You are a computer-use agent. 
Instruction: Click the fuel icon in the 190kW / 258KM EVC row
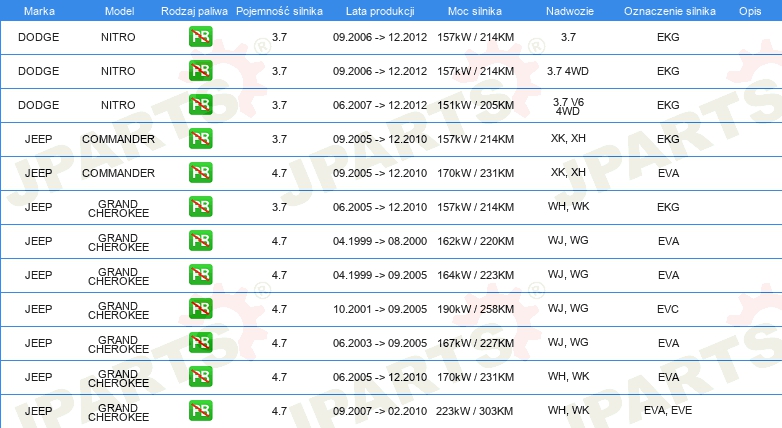pyautogui.click(x=200, y=308)
